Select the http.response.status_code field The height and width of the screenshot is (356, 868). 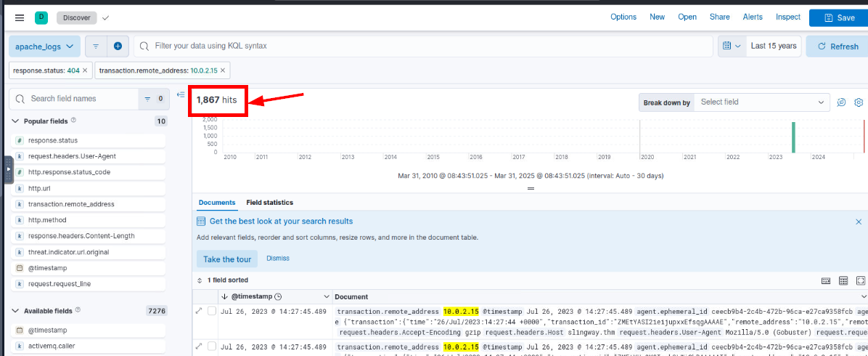(x=89, y=172)
